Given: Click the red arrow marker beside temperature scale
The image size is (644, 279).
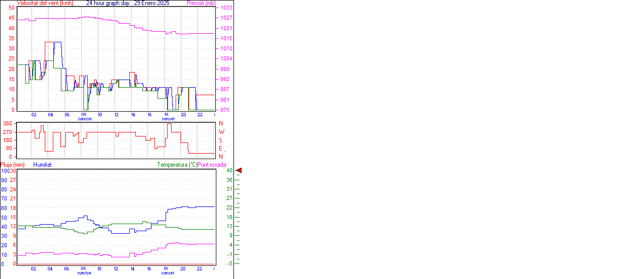Looking at the screenshot, I should point(239,171).
